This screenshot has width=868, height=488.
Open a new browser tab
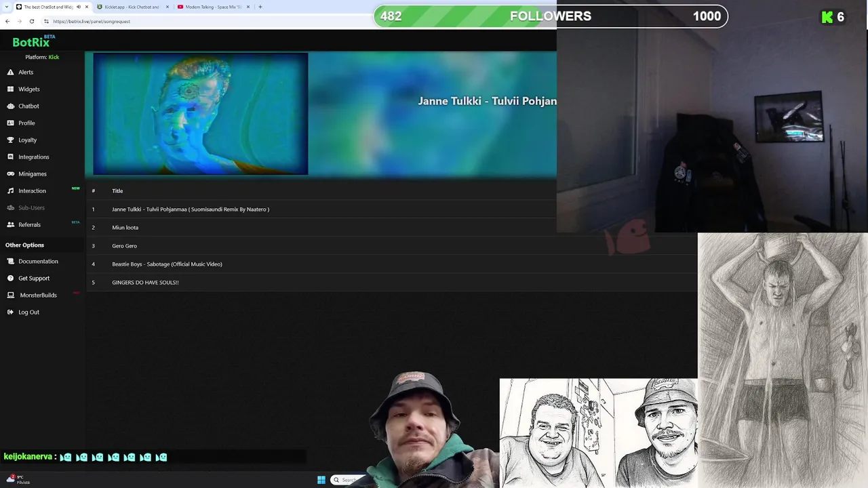(x=260, y=7)
